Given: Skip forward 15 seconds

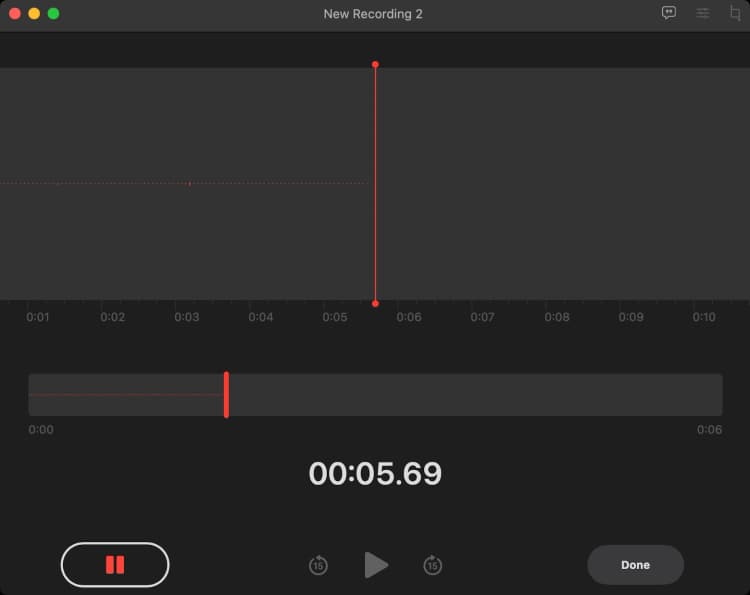Looking at the screenshot, I should [x=432, y=565].
